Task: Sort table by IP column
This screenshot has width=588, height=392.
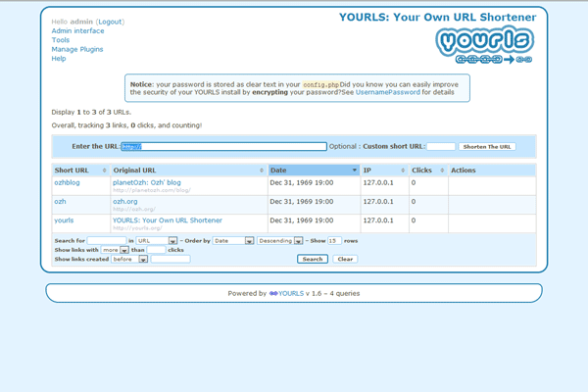Action: (383, 171)
